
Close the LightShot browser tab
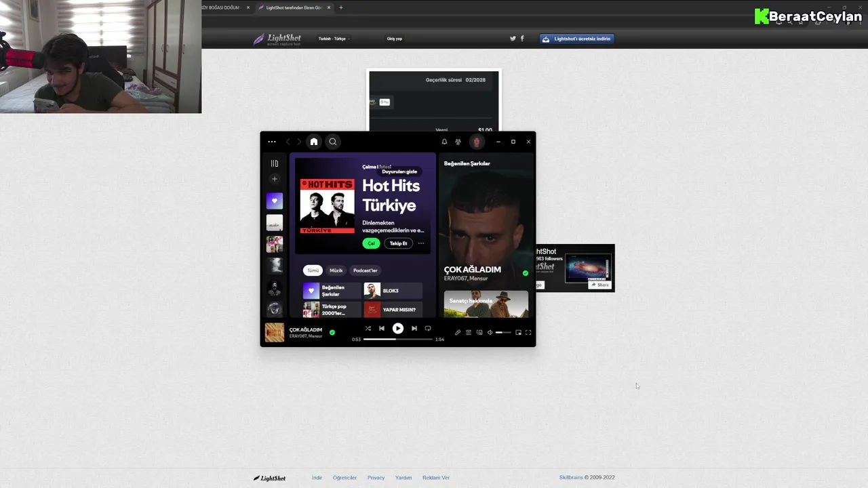(329, 7)
